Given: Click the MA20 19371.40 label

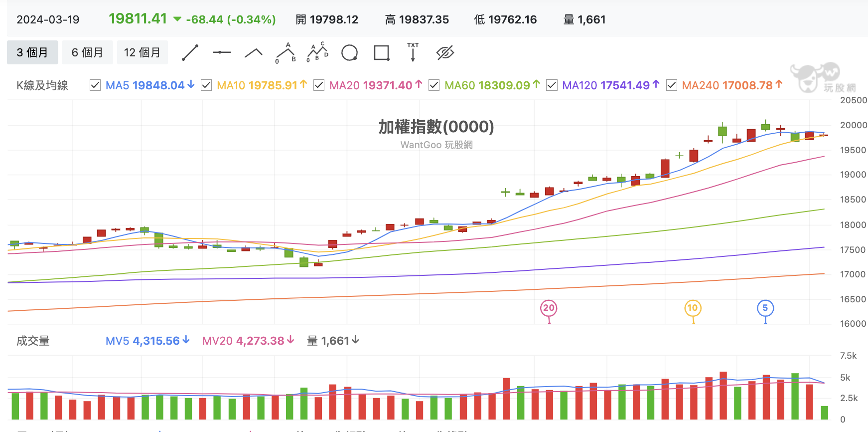Looking at the screenshot, I should [x=376, y=85].
